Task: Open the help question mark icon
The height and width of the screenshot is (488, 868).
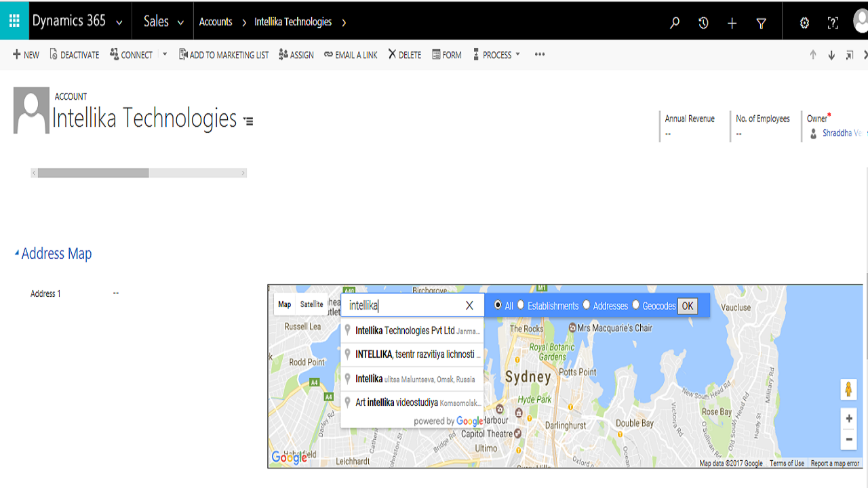Action: pyautogui.click(x=833, y=23)
